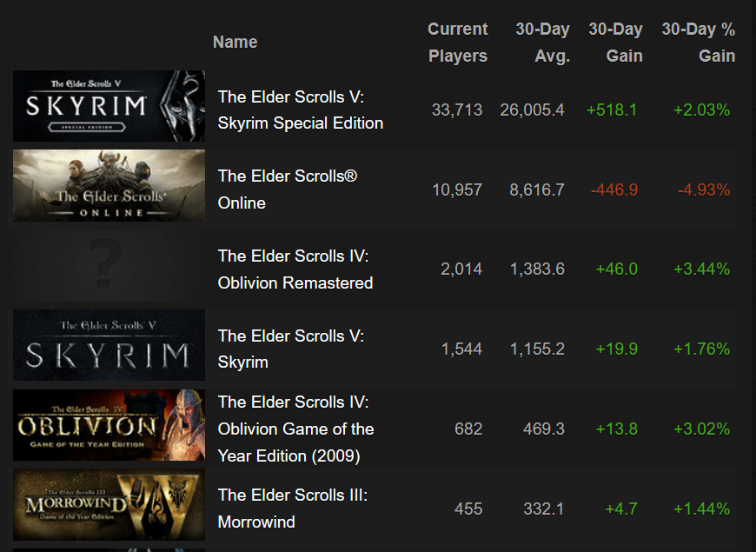Select the +4.7 gain value
756x552 pixels.
[621, 509]
